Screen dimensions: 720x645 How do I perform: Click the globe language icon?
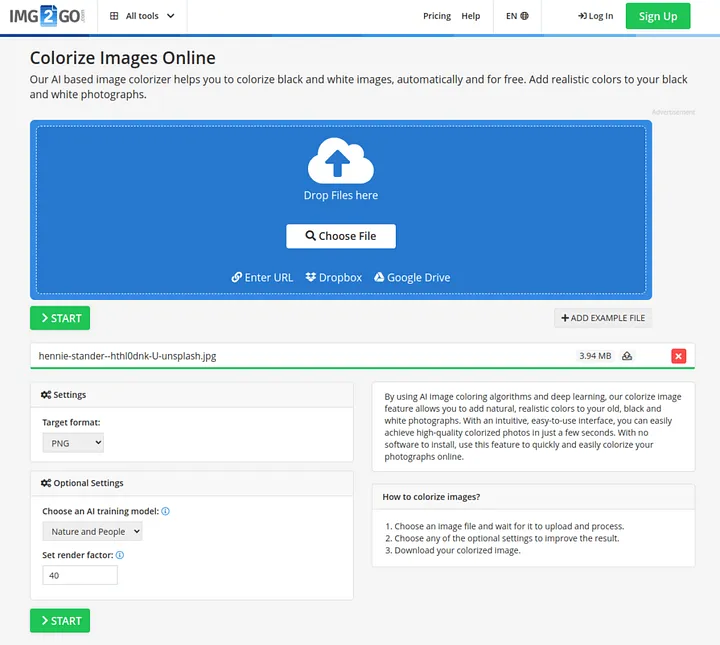coord(525,16)
